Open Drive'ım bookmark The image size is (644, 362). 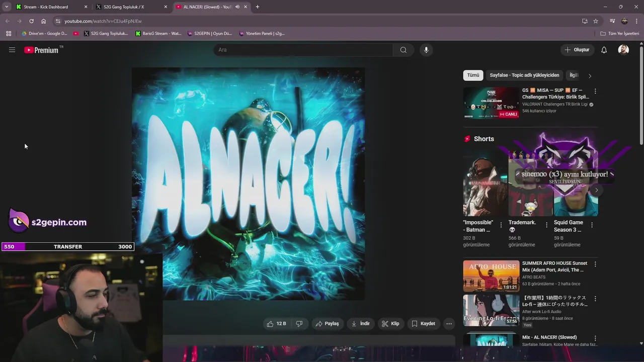pyautogui.click(x=44, y=34)
